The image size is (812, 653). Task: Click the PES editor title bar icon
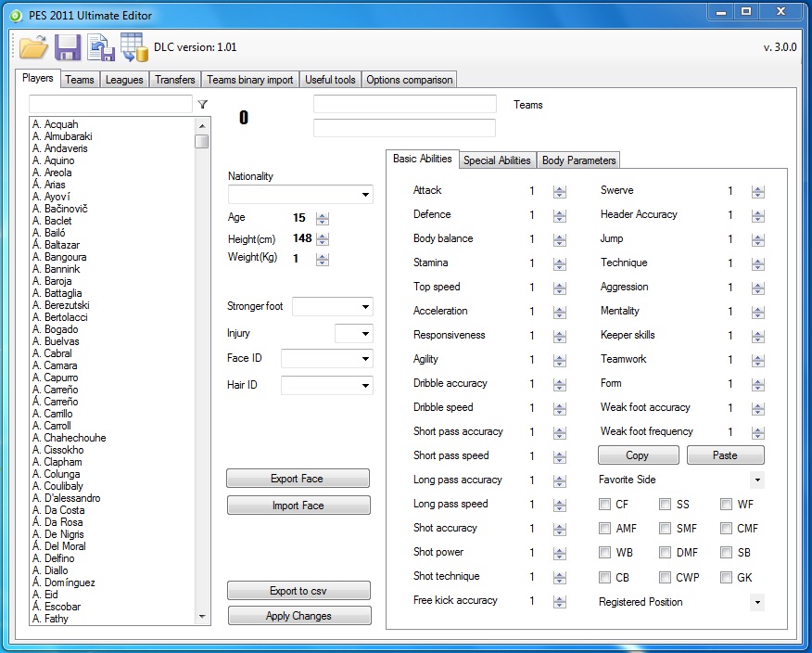[x=16, y=16]
